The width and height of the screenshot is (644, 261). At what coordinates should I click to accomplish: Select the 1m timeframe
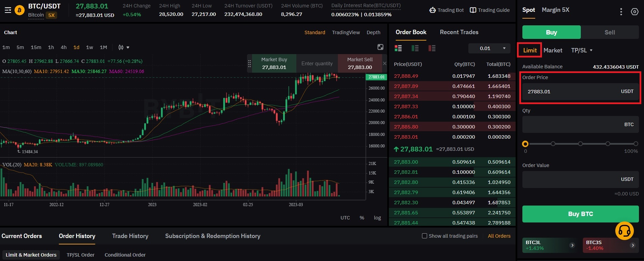[x=6, y=47]
